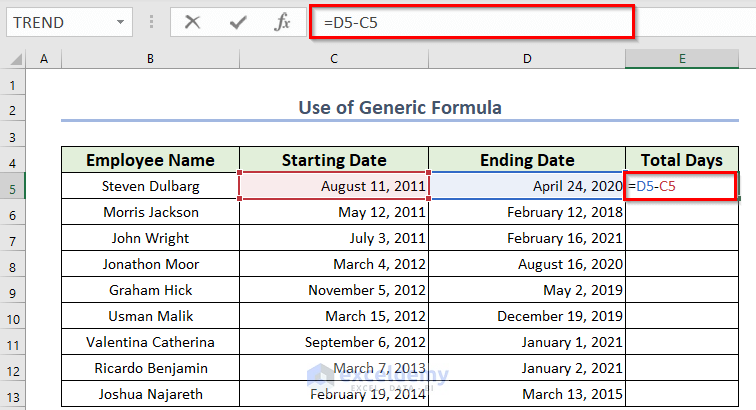The image size is (756, 410).
Task: Select cell with August 11, 2011
Action: (334, 186)
